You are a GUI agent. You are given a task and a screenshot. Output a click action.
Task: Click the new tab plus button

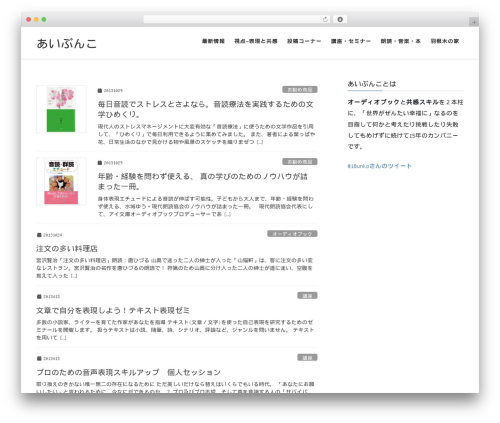pos(474,22)
